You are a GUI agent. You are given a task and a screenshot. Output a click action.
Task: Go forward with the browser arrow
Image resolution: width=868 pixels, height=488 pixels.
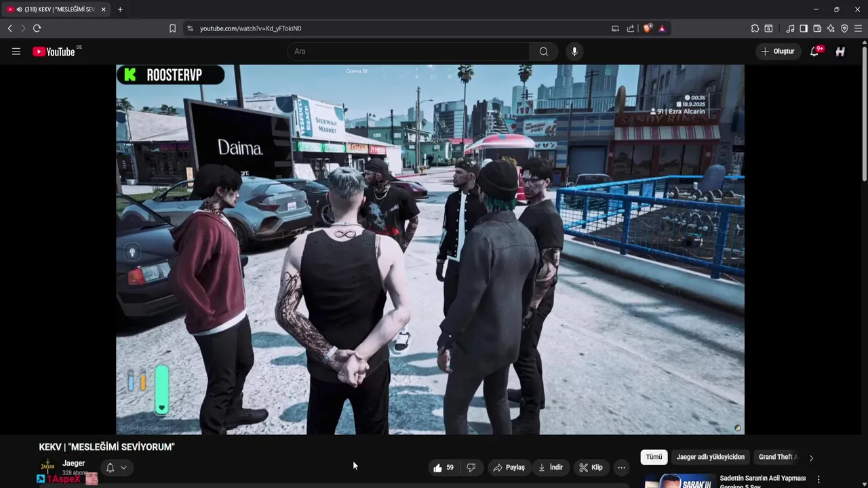[x=23, y=28]
